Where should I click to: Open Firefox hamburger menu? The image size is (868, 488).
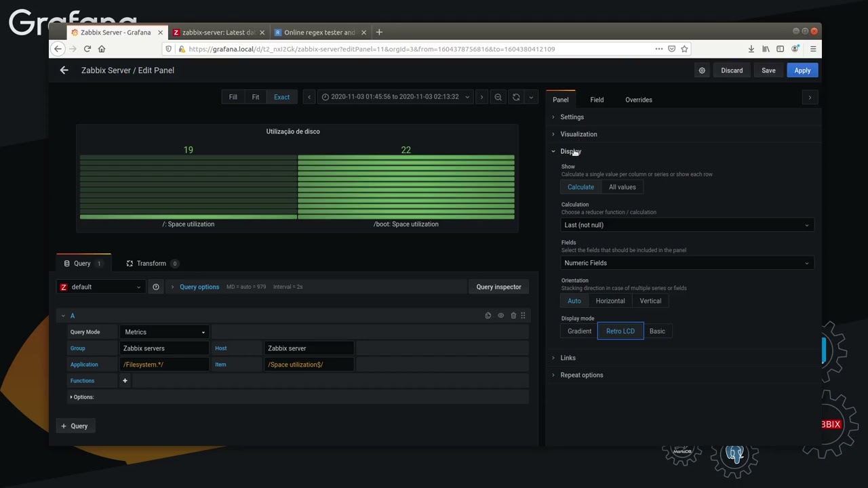(813, 49)
